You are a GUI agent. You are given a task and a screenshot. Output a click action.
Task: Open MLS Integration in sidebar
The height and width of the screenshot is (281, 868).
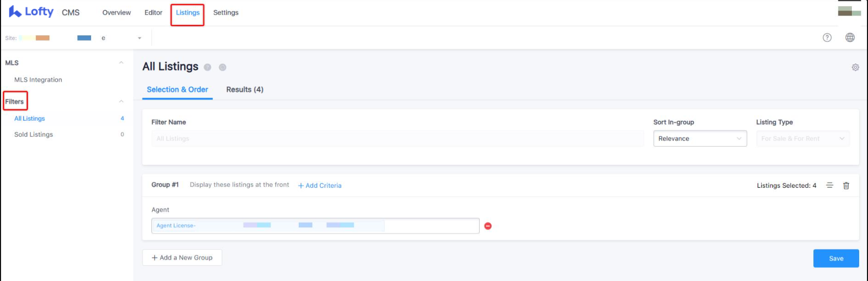point(38,80)
